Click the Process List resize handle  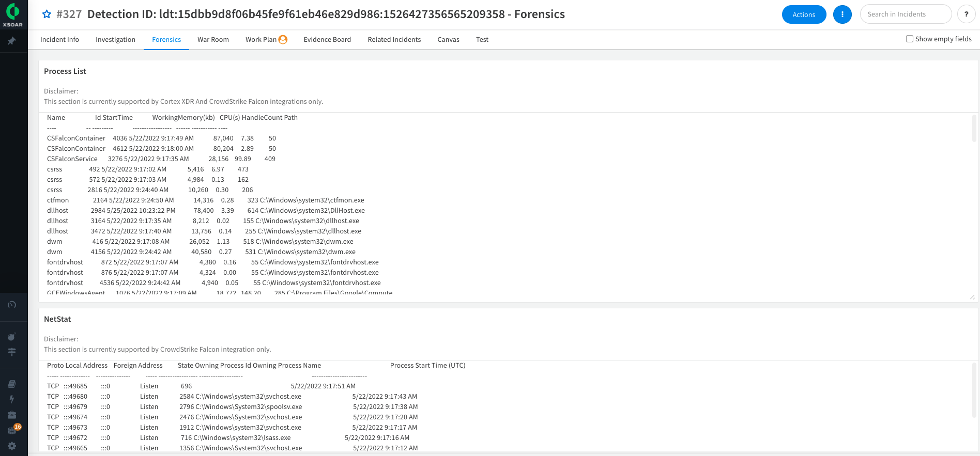pos(972,297)
